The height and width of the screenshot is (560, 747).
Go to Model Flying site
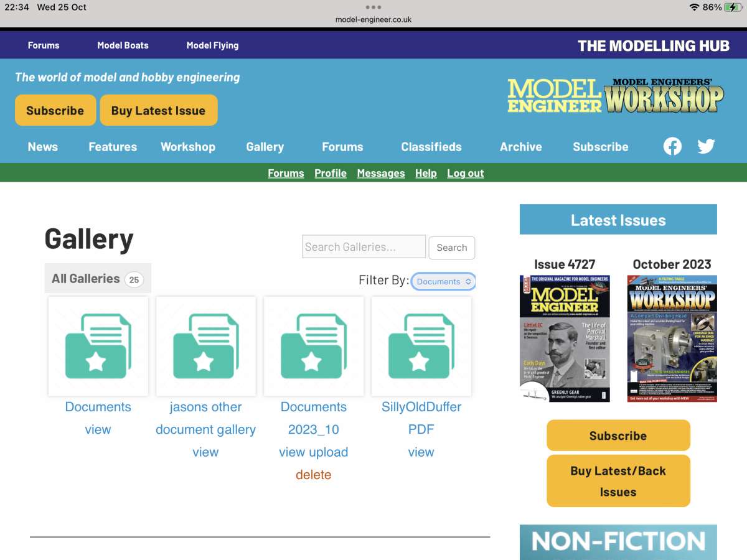(x=213, y=45)
